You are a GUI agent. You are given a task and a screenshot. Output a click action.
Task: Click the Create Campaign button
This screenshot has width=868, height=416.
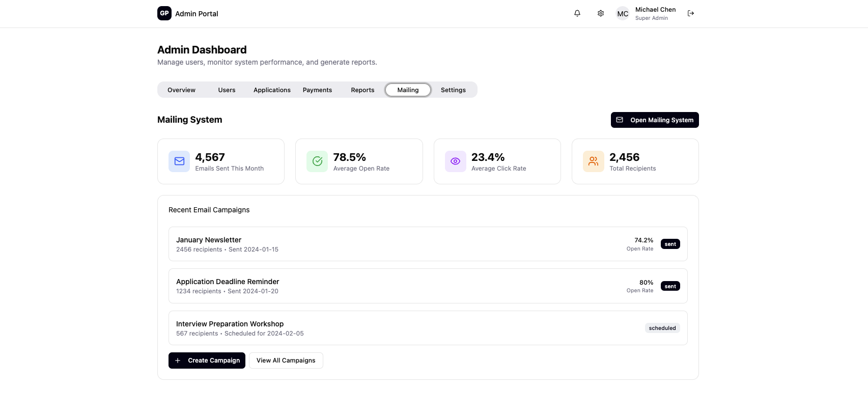(x=207, y=360)
